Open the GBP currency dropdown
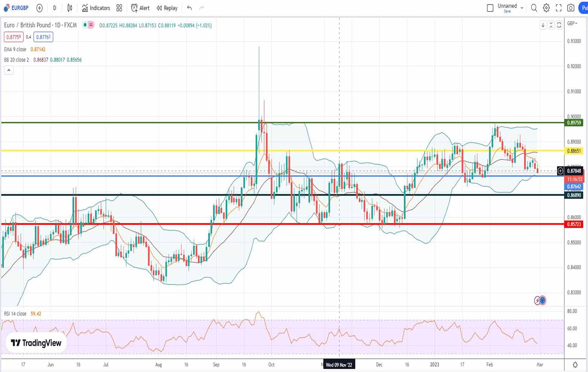The image size is (588, 372). click(572, 23)
